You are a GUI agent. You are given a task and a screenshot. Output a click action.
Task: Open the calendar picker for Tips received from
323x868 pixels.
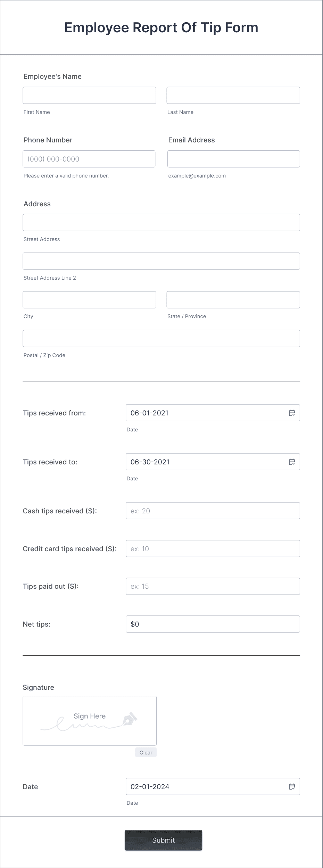click(x=292, y=413)
